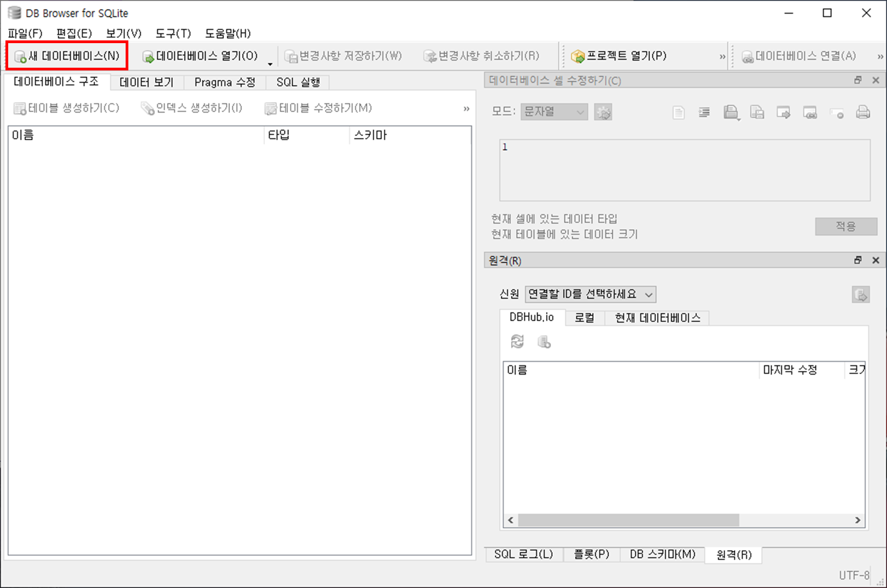Click the 스키마 column header
This screenshot has width=887, height=588.
[x=410, y=135]
